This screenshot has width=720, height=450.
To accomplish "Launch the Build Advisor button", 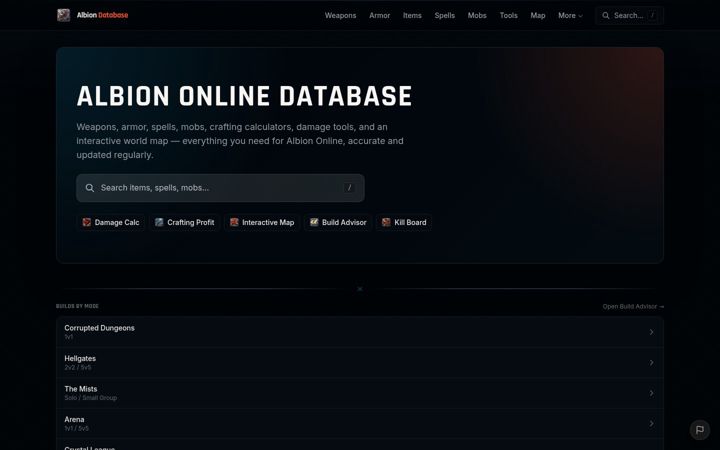I will [338, 222].
